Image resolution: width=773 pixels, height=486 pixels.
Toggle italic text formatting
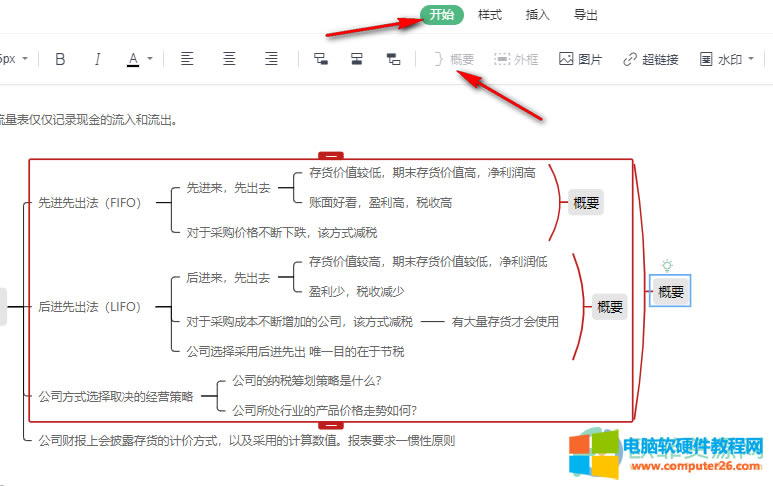pos(97,59)
